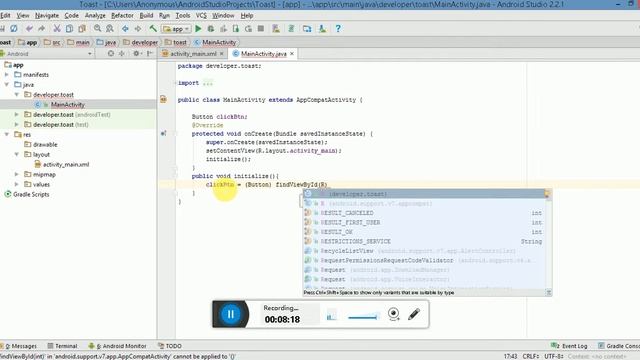The width and height of the screenshot is (640, 360).
Task: Click the Paste clipboard icon
Action: pos(82,29)
